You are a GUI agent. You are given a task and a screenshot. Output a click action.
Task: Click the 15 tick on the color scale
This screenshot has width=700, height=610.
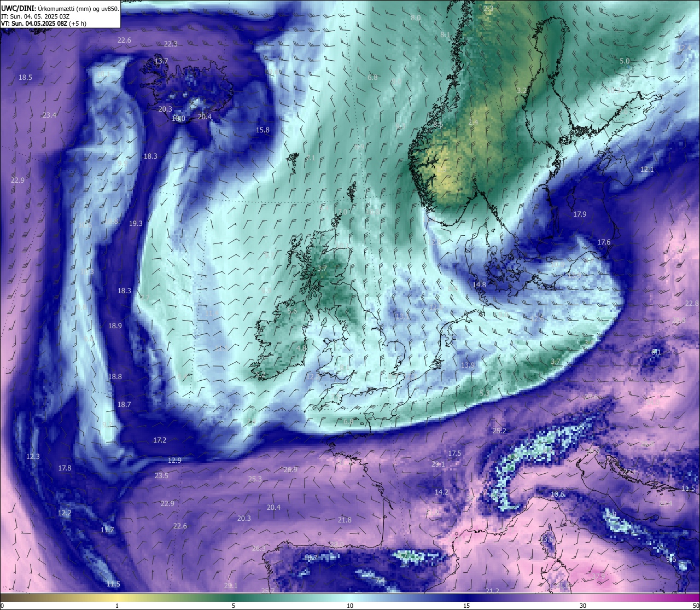click(x=466, y=606)
